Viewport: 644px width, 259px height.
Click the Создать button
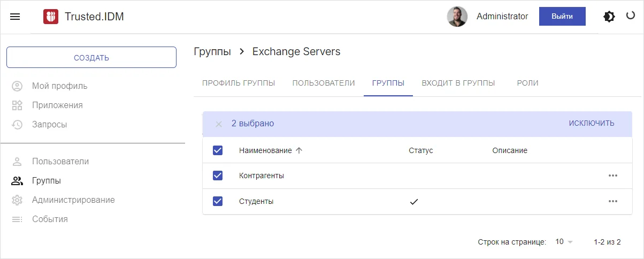(91, 58)
